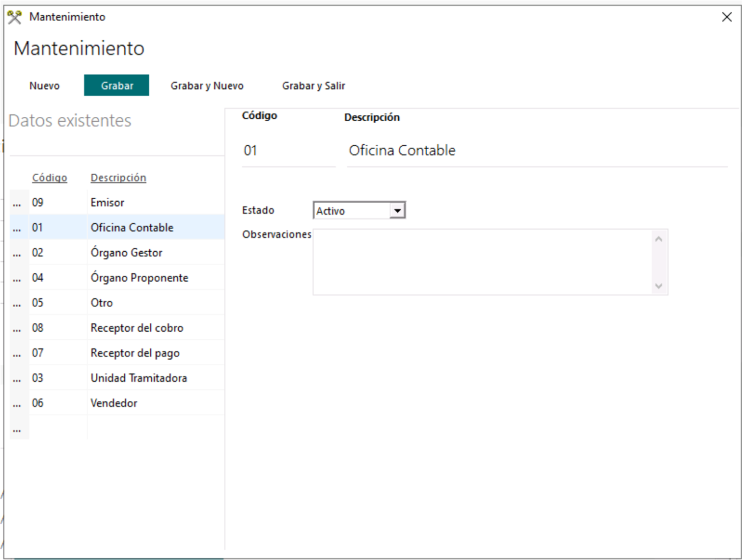Select the Órgano Gestor row
742x560 pixels.
tap(126, 253)
